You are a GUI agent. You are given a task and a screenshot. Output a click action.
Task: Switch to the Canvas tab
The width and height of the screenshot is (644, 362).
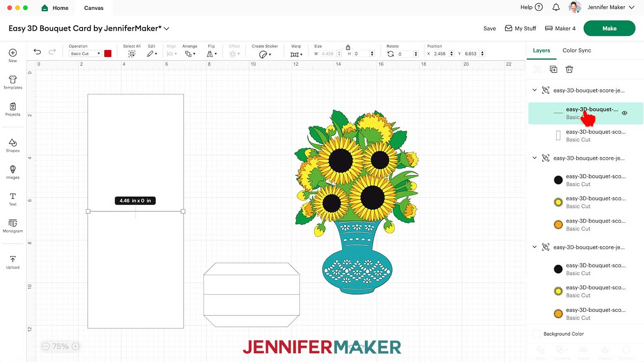tap(94, 8)
